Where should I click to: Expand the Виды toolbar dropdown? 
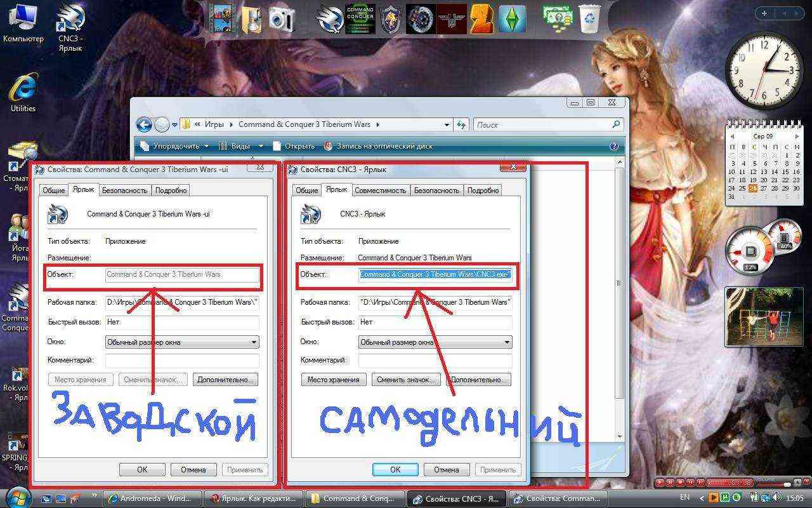click(241, 146)
